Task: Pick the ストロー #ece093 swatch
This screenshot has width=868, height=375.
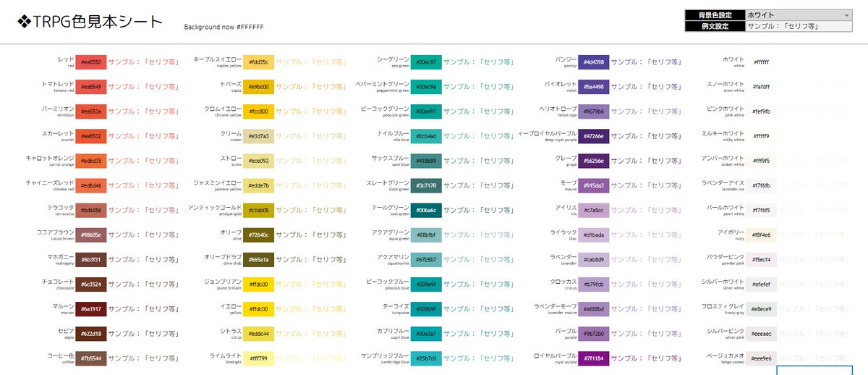Action: [x=259, y=161]
